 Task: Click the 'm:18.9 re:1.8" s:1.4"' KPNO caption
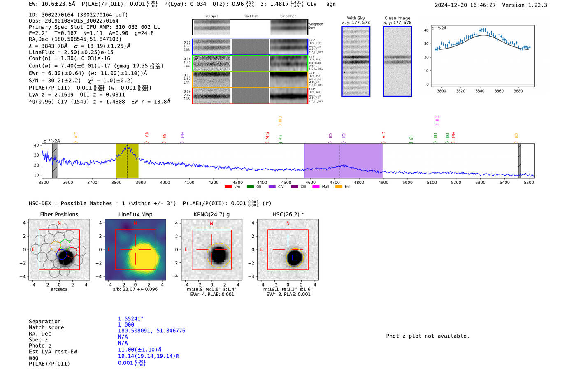pyautogui.click(x=211, y=289)
